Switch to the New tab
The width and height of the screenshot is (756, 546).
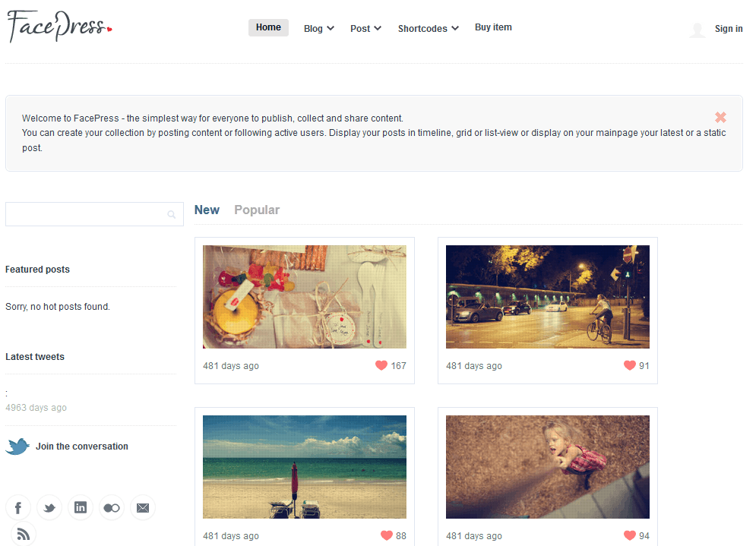click(x=207, y=210)
